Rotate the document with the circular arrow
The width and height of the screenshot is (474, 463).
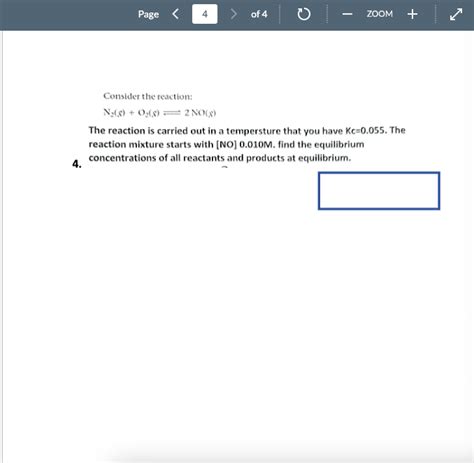pyautogui.click(x=304, y=14)
